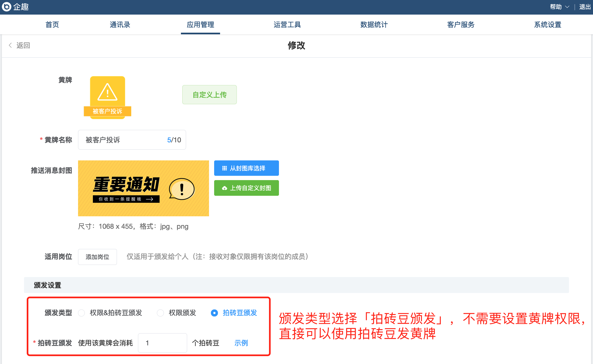This screenshot has width=593, height=364.
Task: Click the 企趣 logo icon
Action: click(x=6, y=6)
